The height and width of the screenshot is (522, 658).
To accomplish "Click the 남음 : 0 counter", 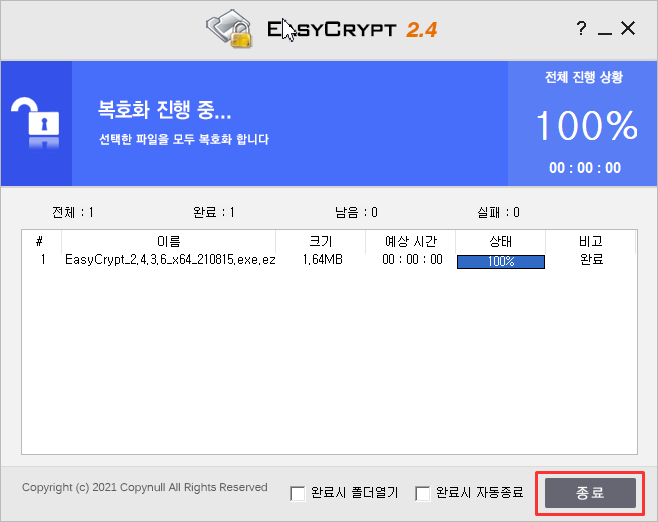I will point(356,212).
